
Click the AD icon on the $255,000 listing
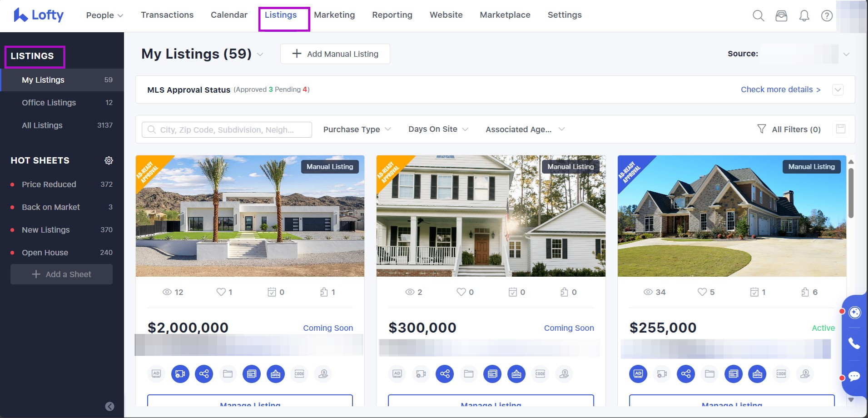[x=638, y=374]
